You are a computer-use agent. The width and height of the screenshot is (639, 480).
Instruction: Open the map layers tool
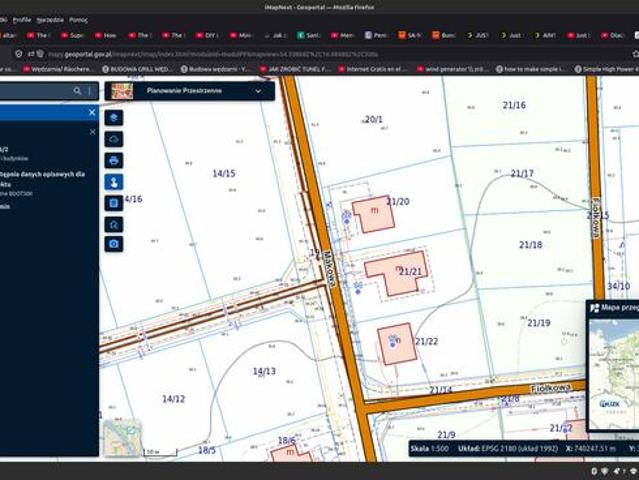114,118
